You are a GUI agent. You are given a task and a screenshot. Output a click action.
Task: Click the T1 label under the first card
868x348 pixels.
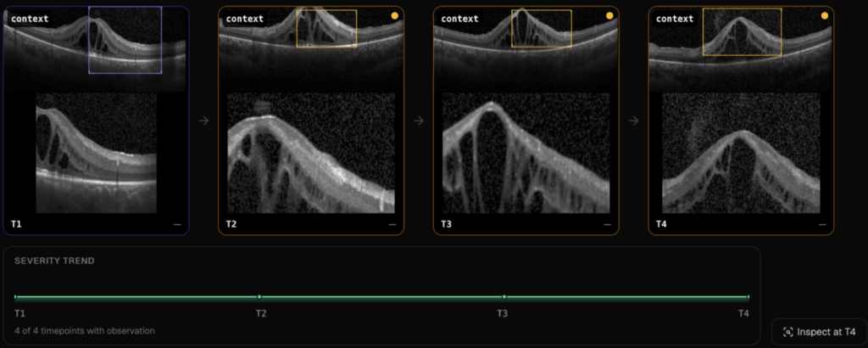tap(16, 224)
